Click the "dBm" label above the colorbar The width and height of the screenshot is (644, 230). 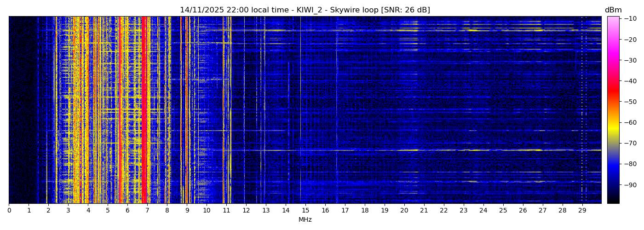click(613, 10)
